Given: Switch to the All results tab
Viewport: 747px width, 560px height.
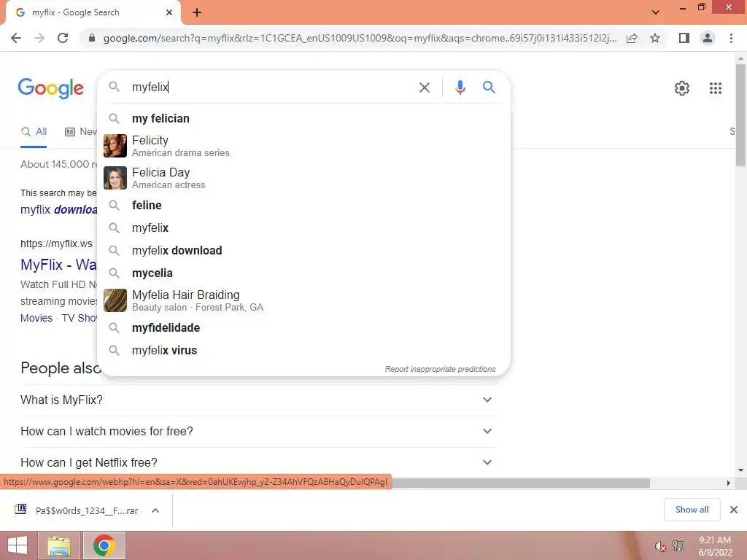Looking at the screenshot, I should 34,132.
